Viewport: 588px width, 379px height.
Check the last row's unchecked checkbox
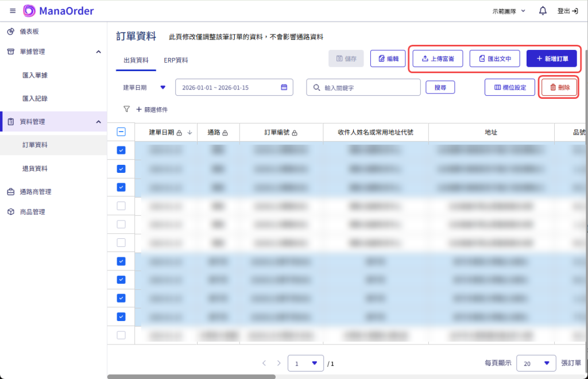(x=121, y=335)
